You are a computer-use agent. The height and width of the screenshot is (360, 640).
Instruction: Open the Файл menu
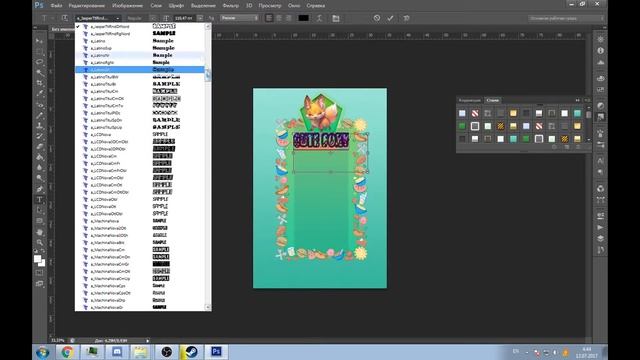(56, 6)
